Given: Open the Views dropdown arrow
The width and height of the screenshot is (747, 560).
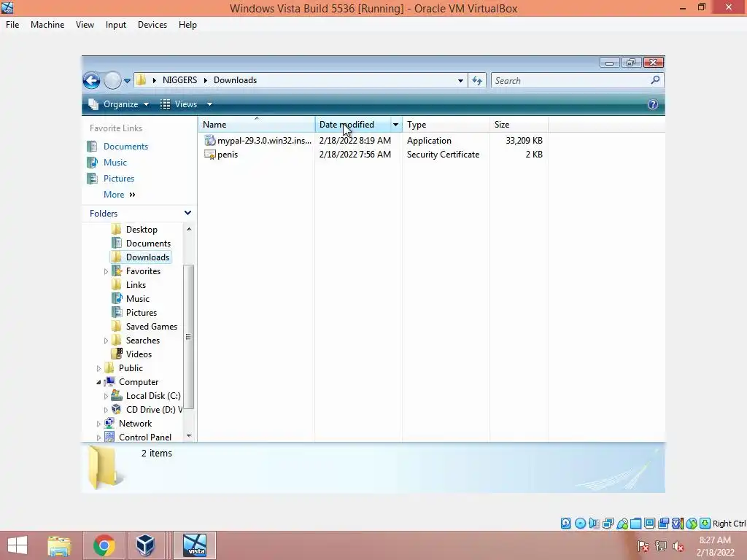Looking at the screenshot, I should pos(209,104).
